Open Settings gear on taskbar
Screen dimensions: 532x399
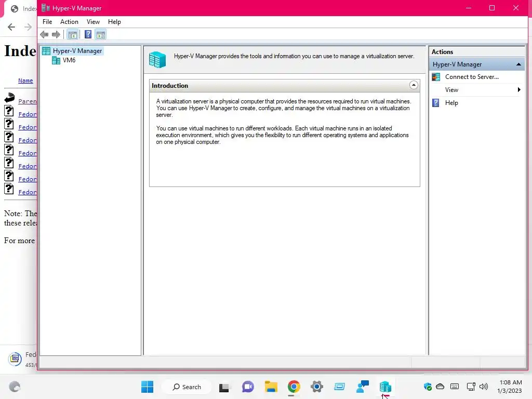[x=316, y=387]
